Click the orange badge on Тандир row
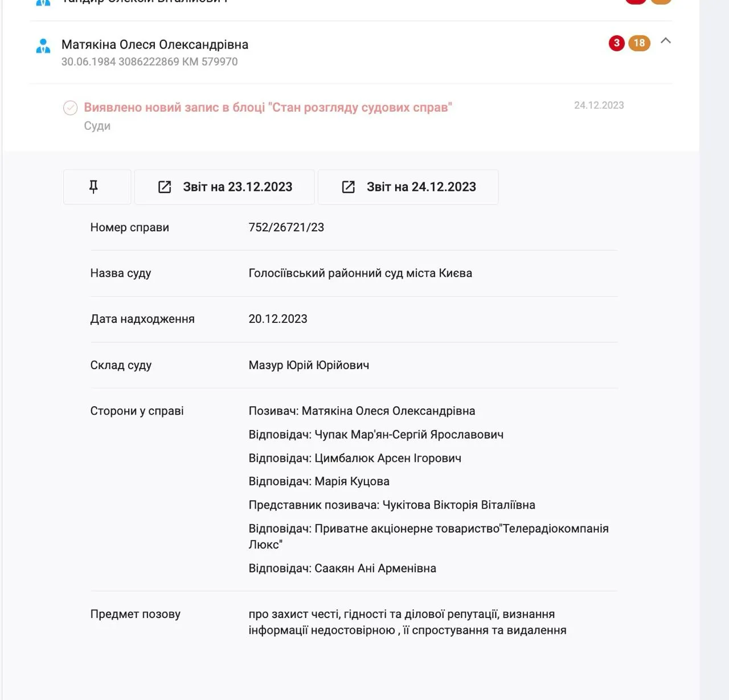The height and width of the screenshot is (700, 729). [661, 1]
